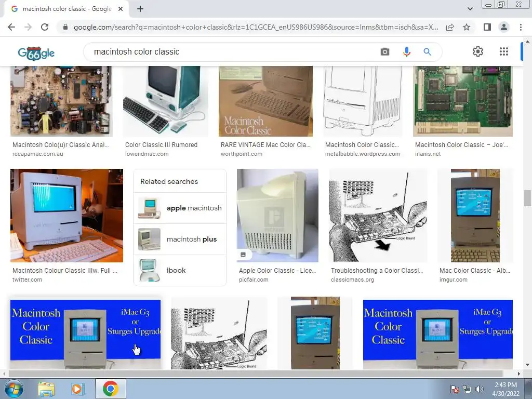Click the Troubleshooting a Color Classic caption

click(377, 270)
